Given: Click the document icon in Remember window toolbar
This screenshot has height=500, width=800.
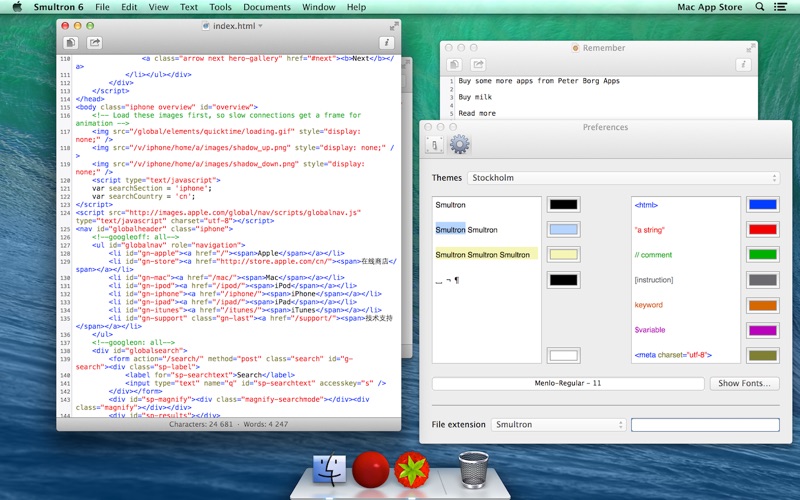Looking at the screenshot, I should click(455, 65).
